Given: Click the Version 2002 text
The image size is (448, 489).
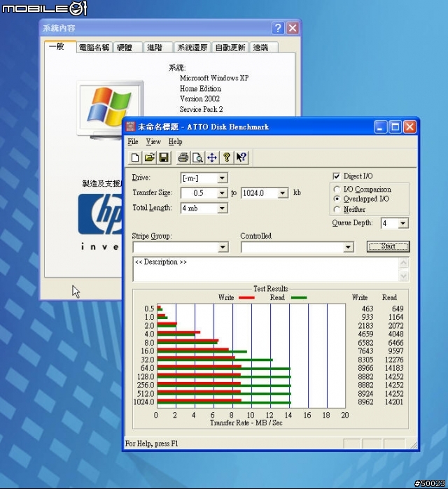Looking at the screenshot, I should pyautogui.click(x=199, y=99).
